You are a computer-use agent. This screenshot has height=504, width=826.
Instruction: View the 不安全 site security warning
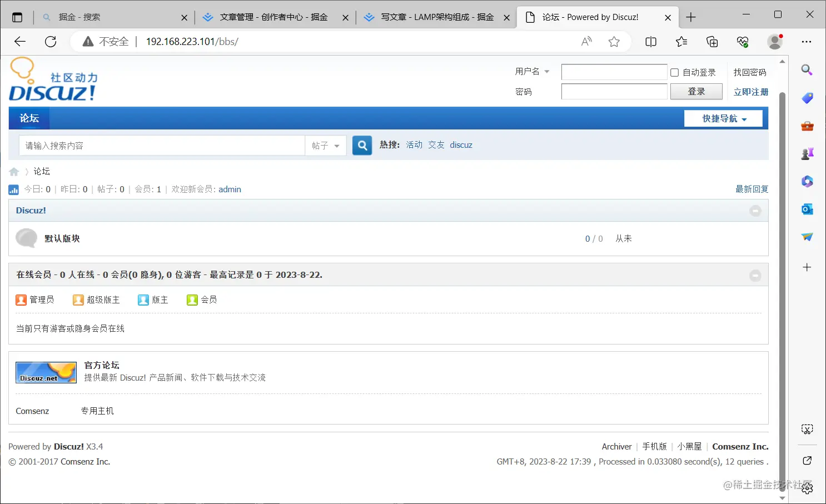click(x=106, y=42)
